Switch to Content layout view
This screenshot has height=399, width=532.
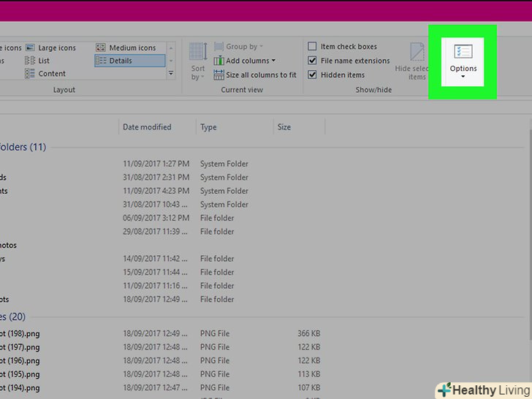45,74
